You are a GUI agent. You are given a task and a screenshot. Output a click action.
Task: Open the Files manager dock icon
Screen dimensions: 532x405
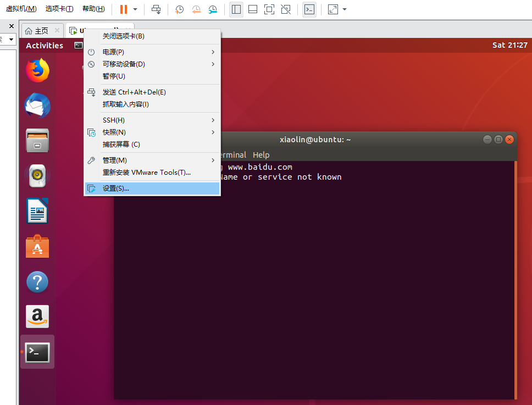(x=37, y=141)
